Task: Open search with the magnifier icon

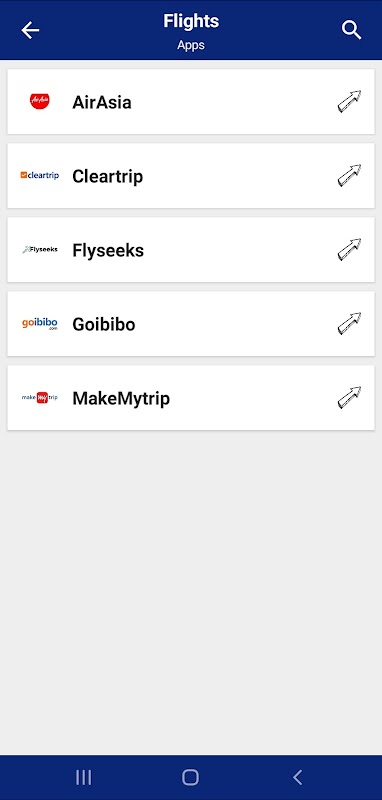Action: tap(351, 30)
